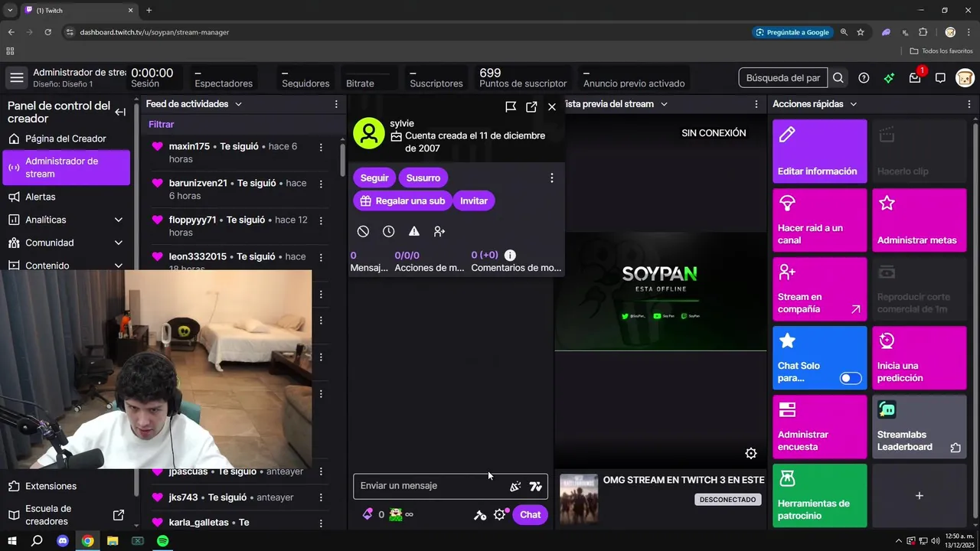Screen dimensions: 980x551
Task: Open options for the Acciones rápidas panel
Action: (970, 104)
